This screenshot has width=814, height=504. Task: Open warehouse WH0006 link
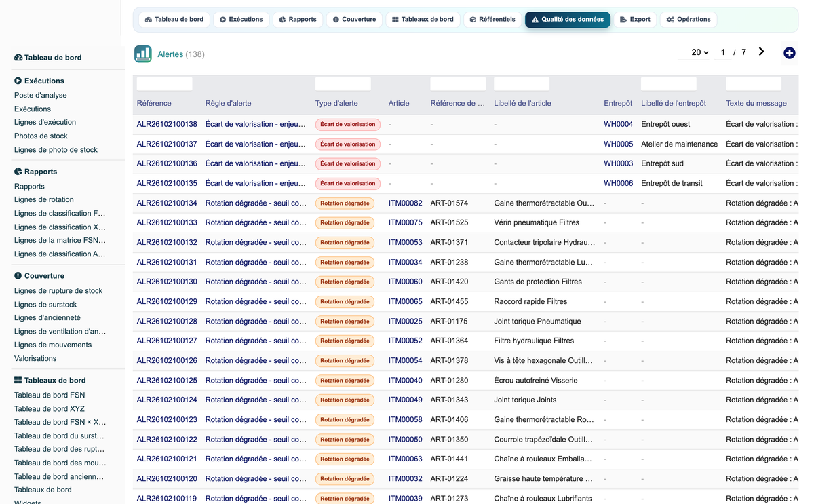619,184
